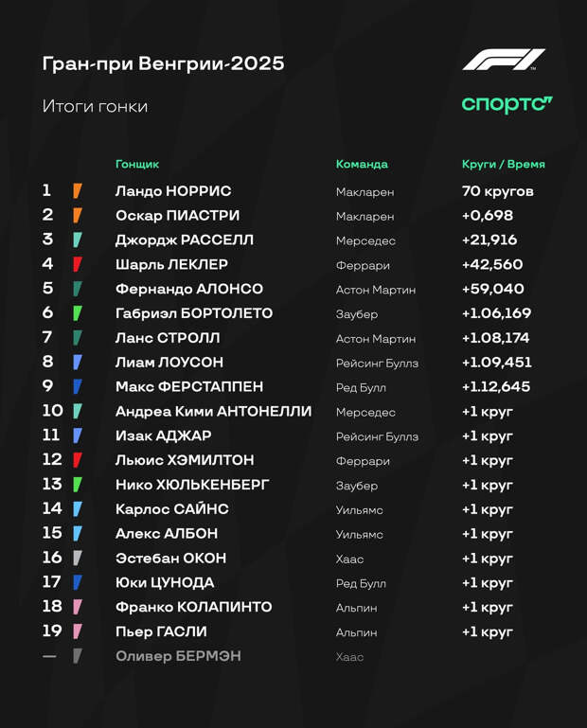Screen dimensions: 587x728
Task: Click the orange team marker beside Ландо НОРРИС
Action: 78,191
